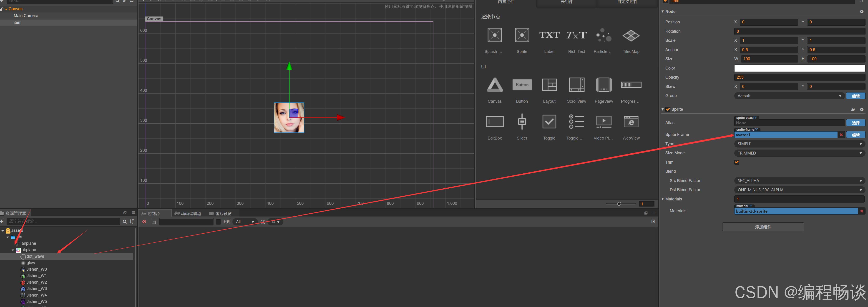Select the Sprite render node icon
The height and width of the screenshot is (307, 868).
tap(522, 35)
